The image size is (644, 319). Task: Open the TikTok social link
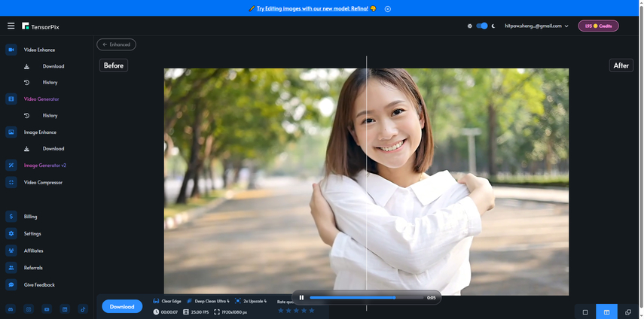tap(83, 309)
